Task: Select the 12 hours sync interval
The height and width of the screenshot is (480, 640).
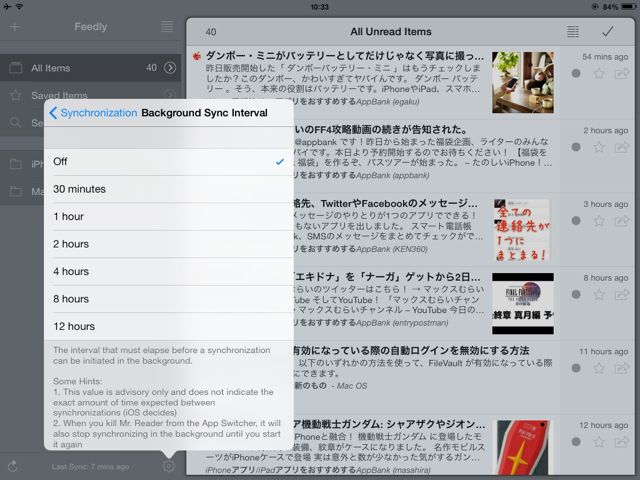Action: [x=169, y=327]
